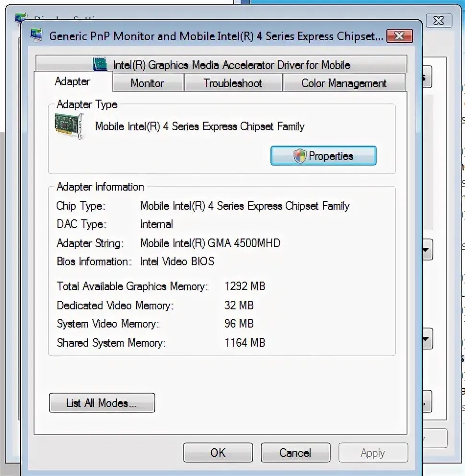The width and height of the screenshot is (465, 476).
Task: Click the greyed Apply button
Action: pyautogui.click(x=373, y=453)
